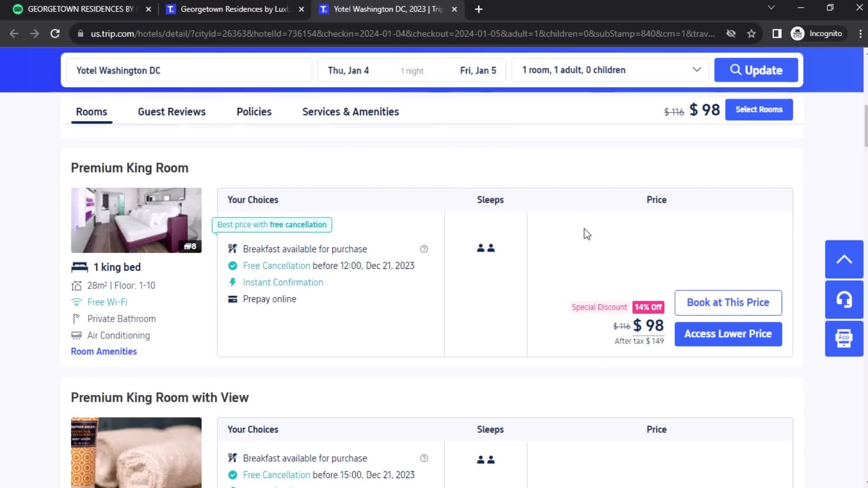Switch to GEORGETOWN RESIDENCES BY tab

click(80, 9)
